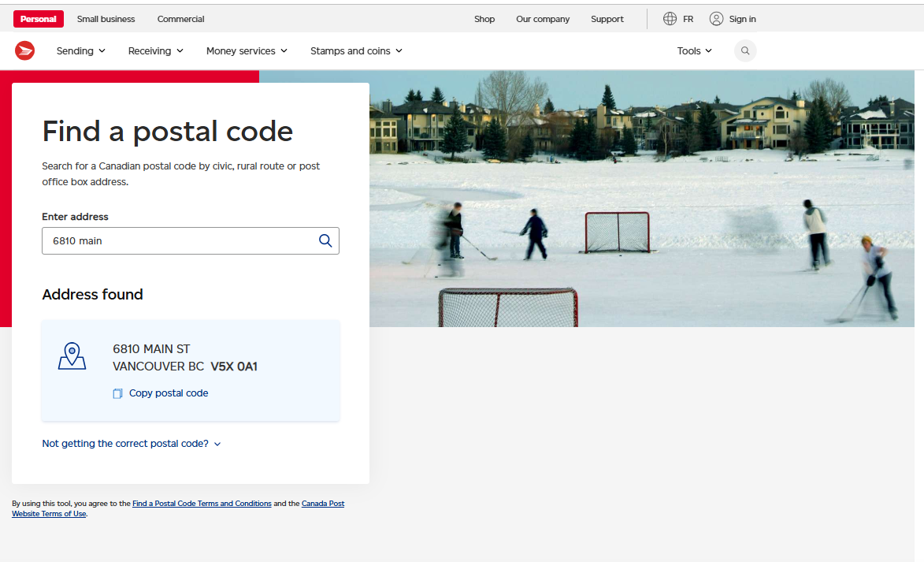Click the globe language icon

pyautogui.click(x=670, y=19)
